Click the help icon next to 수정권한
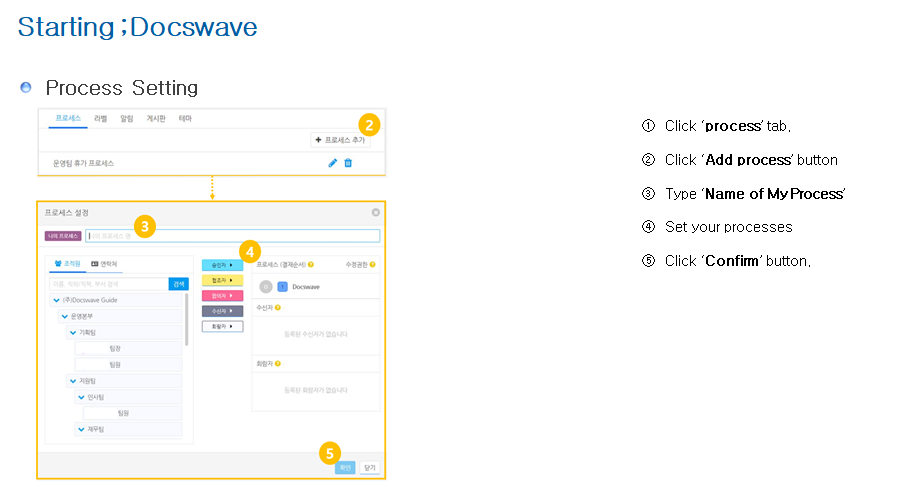The height and width of the screenshot is (483, 915). (x=372, y=264)
